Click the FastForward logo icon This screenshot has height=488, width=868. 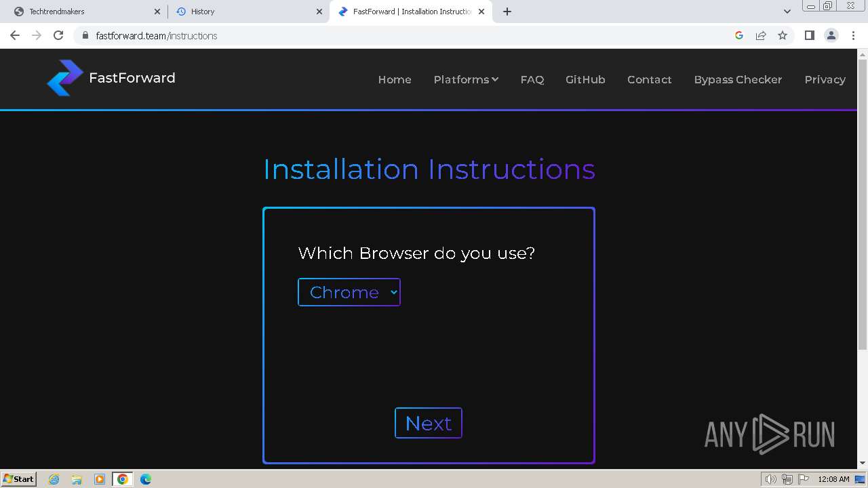click(65, 78)
